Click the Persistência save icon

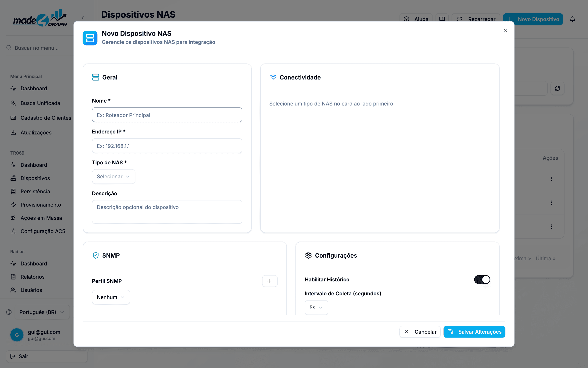[x=13, y=191]
